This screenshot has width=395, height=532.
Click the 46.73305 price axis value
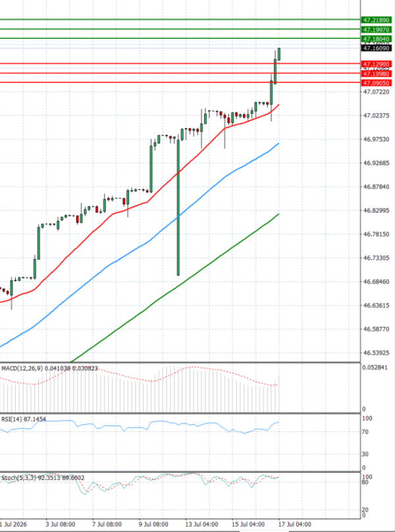click(377, 258)
